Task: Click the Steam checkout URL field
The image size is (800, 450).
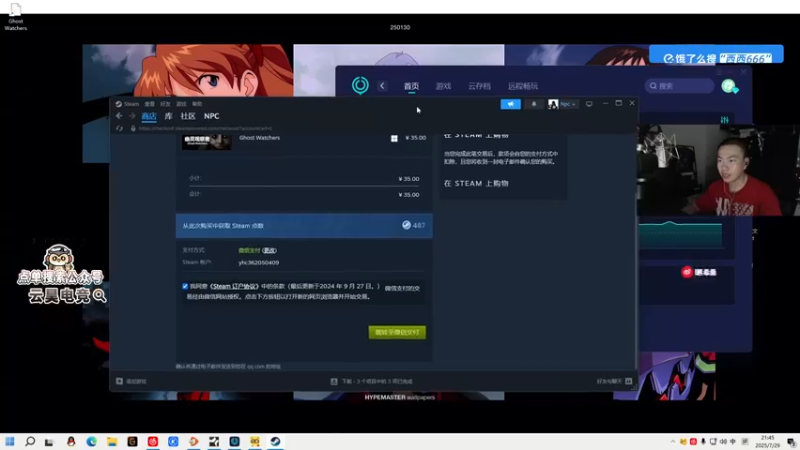Action: (x=206, y=129)
